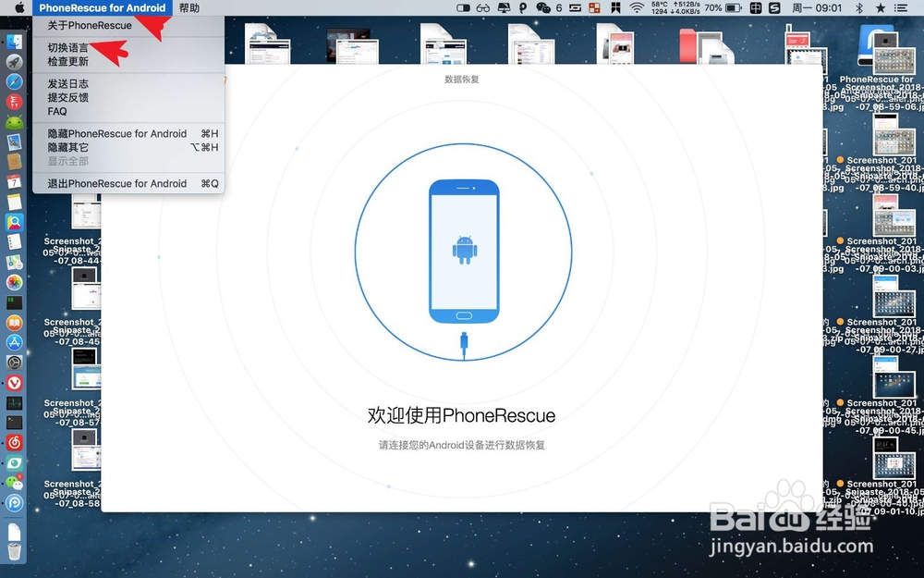924x578 pixels.
Task: Open iBooks in the Dock
Action: pyautogui.click(x=14, y=323)
